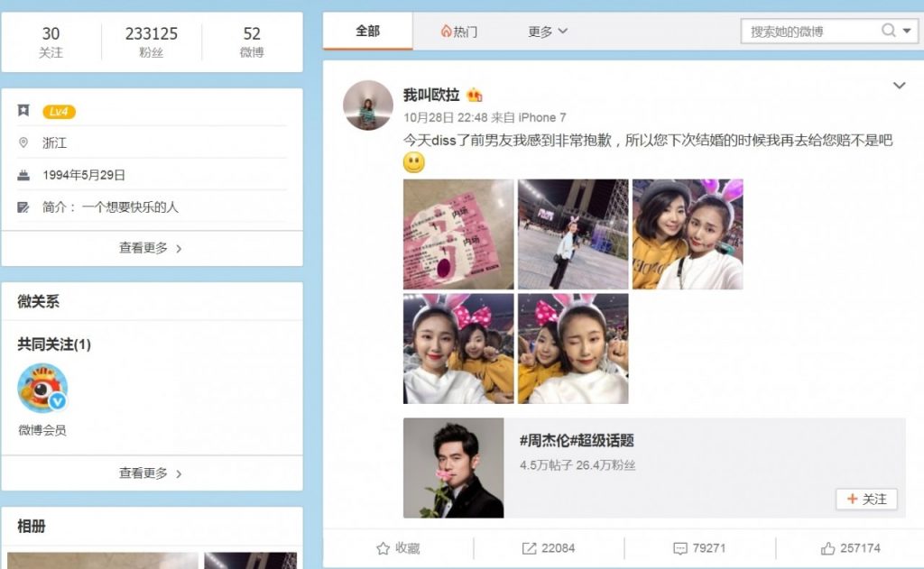
Task: Click the repost icon showing 22084
Action: 529,548
